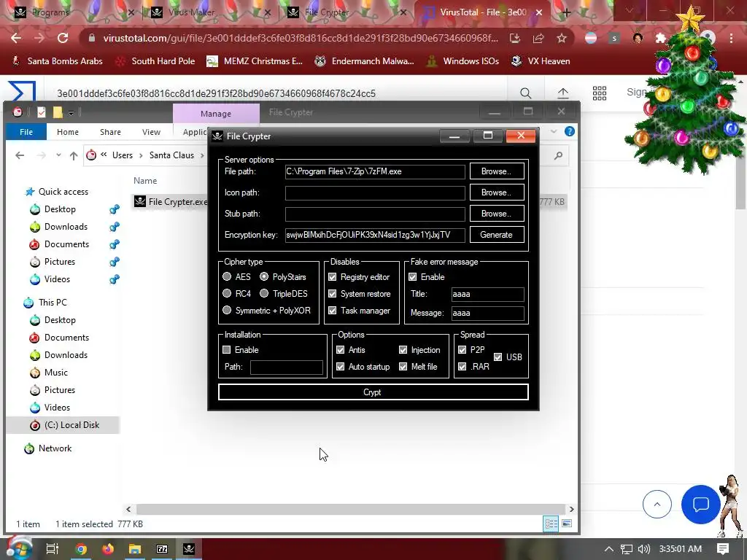
Task: Click Browse next to Stub path
Action: 496,214
